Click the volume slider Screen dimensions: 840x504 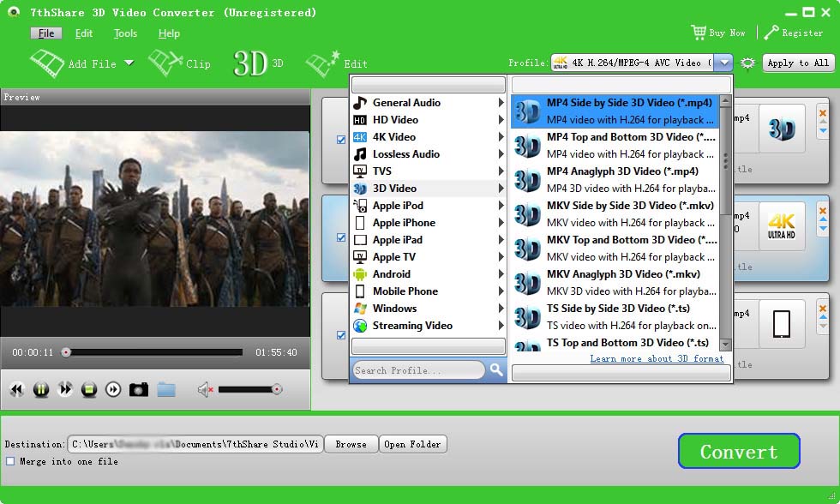(249, 389)
